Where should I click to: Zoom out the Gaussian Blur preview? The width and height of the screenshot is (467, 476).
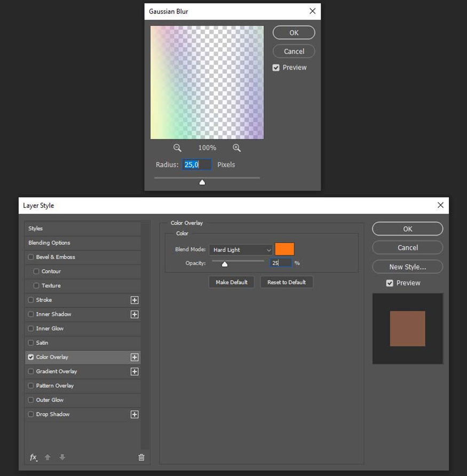177,148
